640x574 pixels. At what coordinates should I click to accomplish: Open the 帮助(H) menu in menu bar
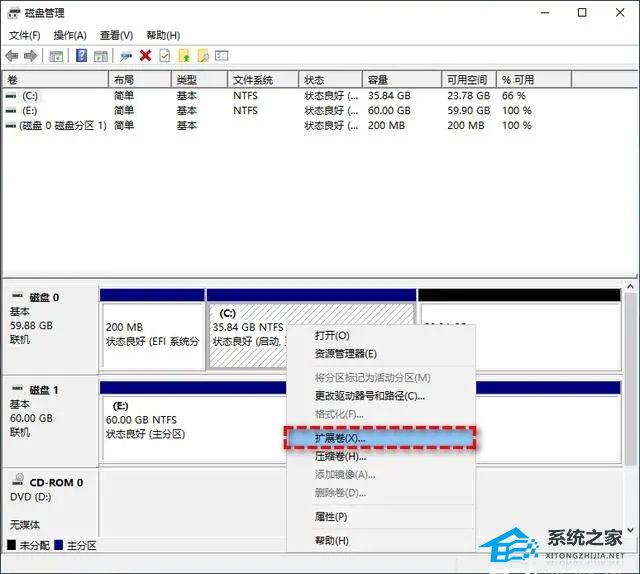click(163, 36)
